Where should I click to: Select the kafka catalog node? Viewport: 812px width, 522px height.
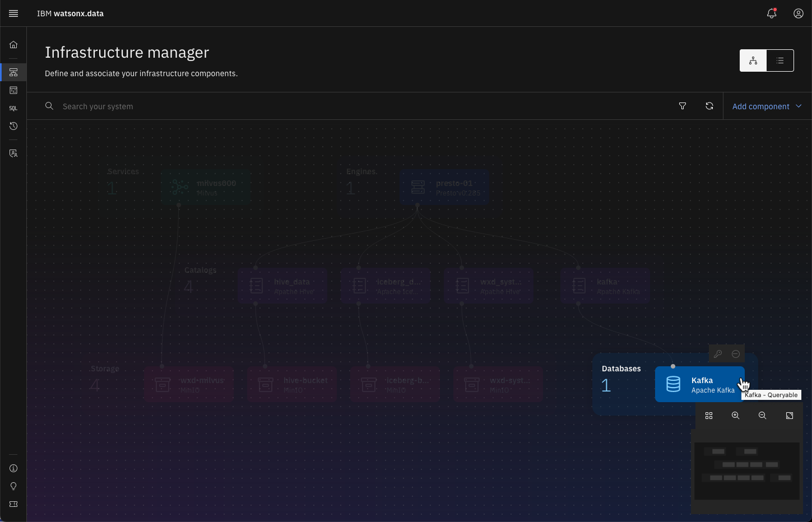point(605,286)
